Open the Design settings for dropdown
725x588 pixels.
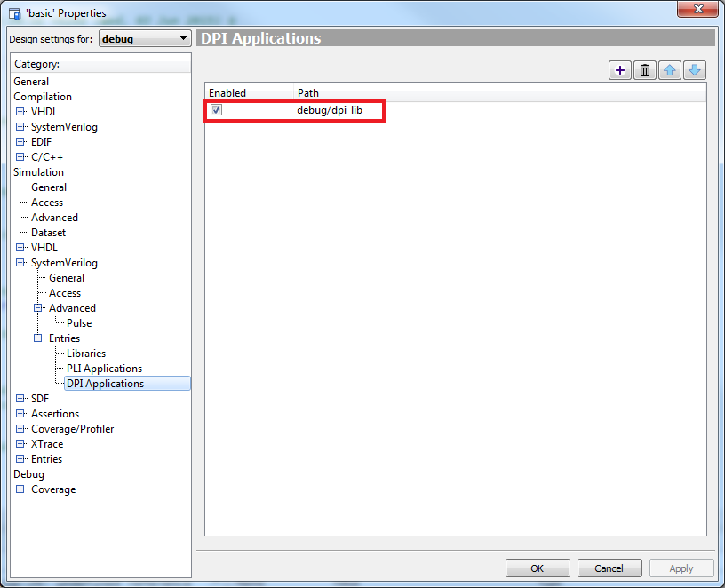click(x=144, y=39)
